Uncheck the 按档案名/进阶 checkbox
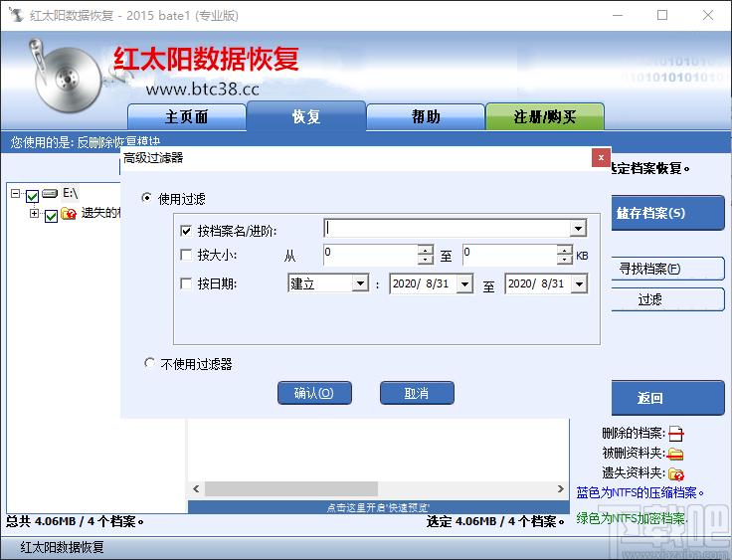 pyautogui.click(x=186, y=230)
